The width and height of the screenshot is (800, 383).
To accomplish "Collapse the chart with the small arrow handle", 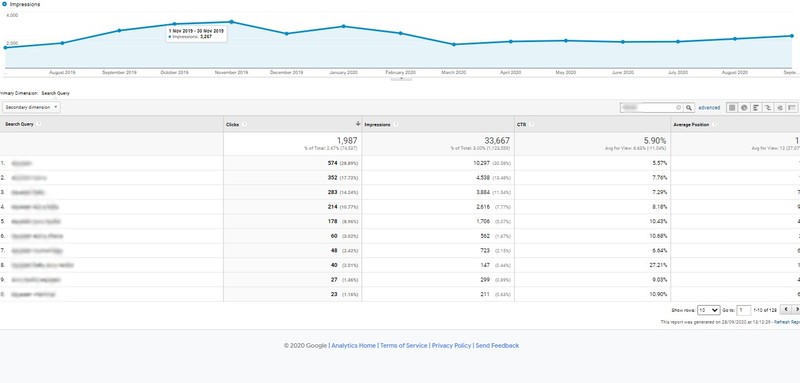I will (x=401, y=79).
